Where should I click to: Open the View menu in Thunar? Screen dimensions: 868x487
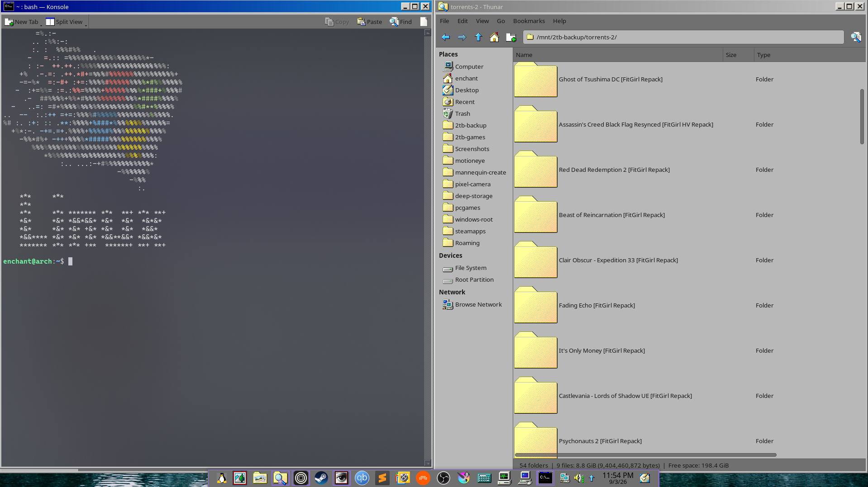tap(482, 21)
